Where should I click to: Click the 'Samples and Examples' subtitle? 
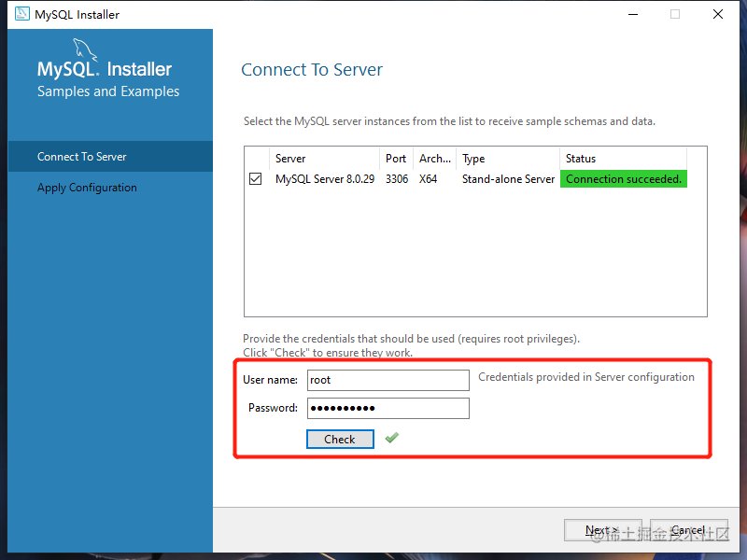point(108,91)
